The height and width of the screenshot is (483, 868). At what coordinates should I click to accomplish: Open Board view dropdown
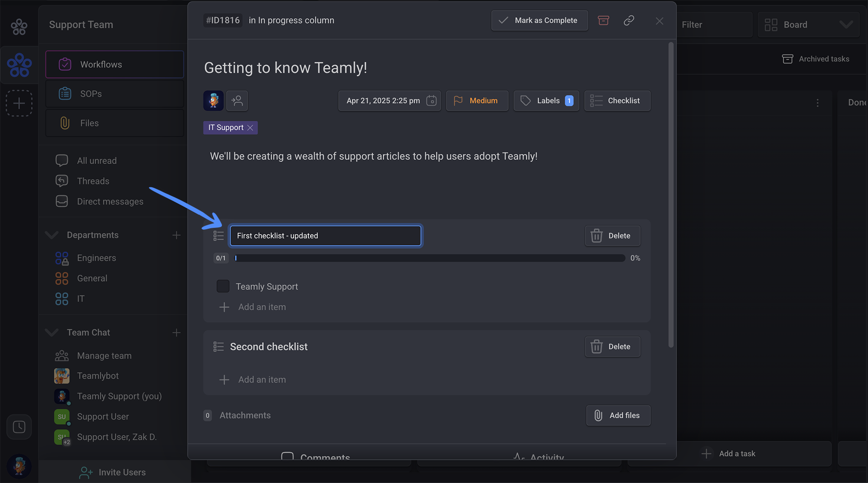(809, 25)
